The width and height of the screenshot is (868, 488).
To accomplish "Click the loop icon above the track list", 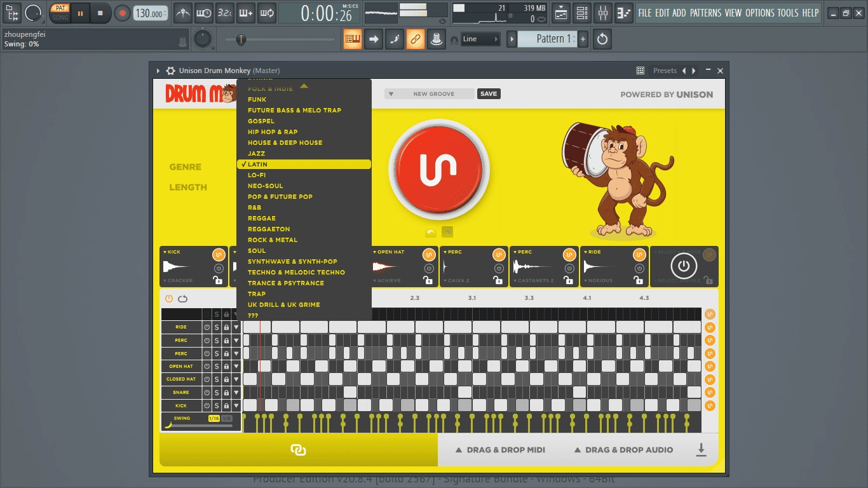I will click(183, 299).
